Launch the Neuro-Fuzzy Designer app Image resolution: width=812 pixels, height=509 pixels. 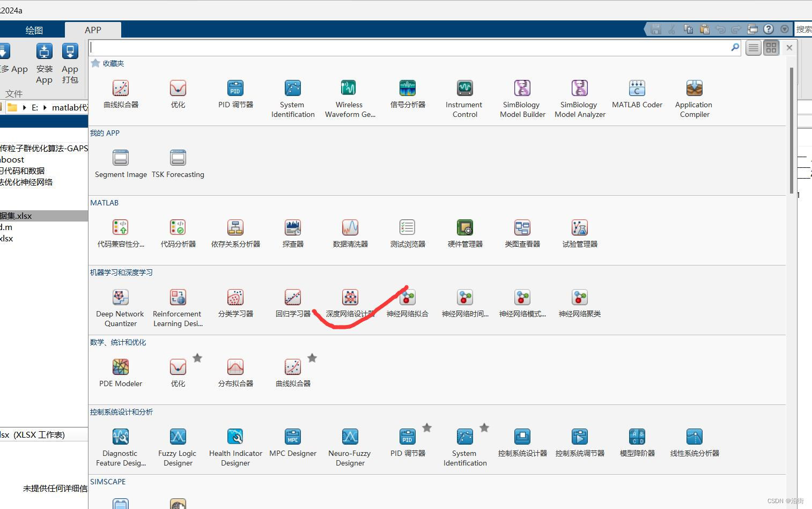350,448
